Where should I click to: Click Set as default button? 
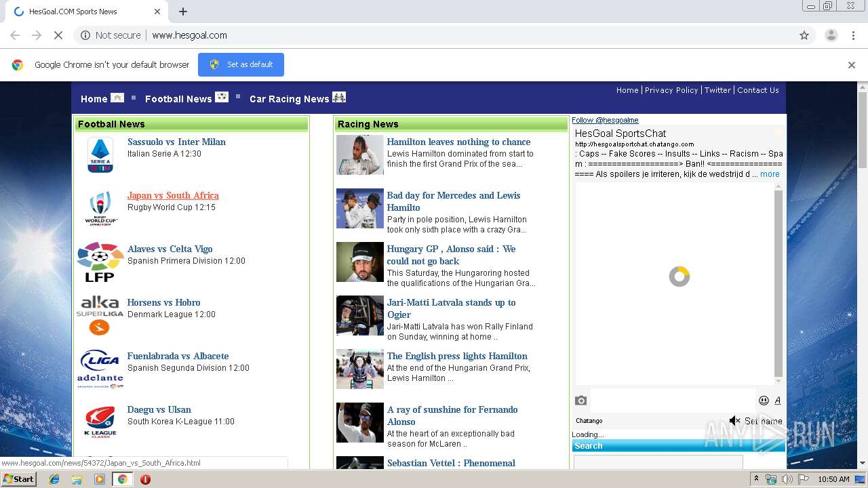[241, 64]
